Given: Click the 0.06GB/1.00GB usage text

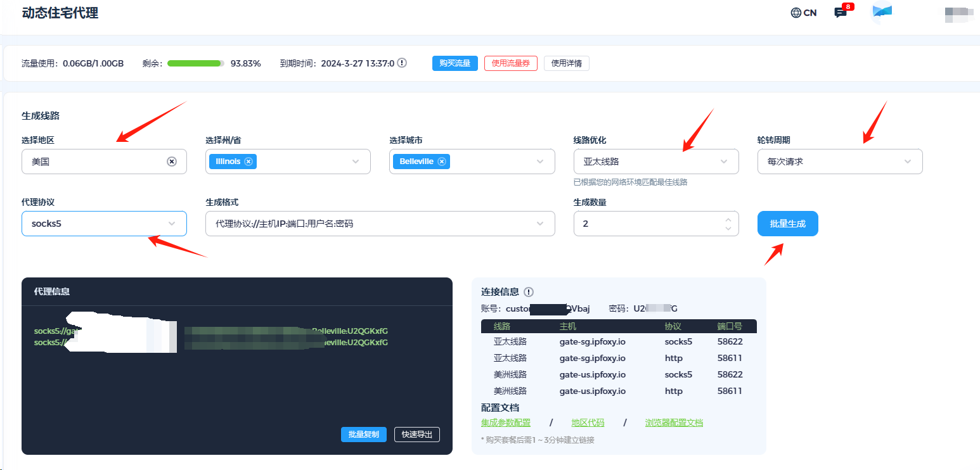Looking at the screenshot, I should [93, 63].
